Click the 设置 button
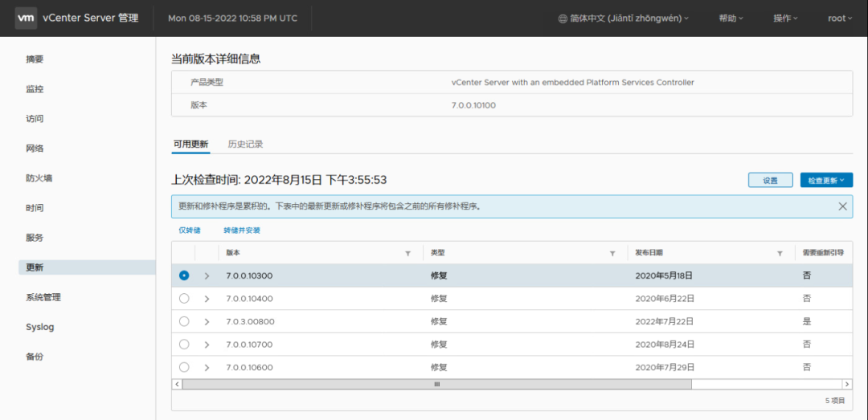868x420 pixels. 771,180
